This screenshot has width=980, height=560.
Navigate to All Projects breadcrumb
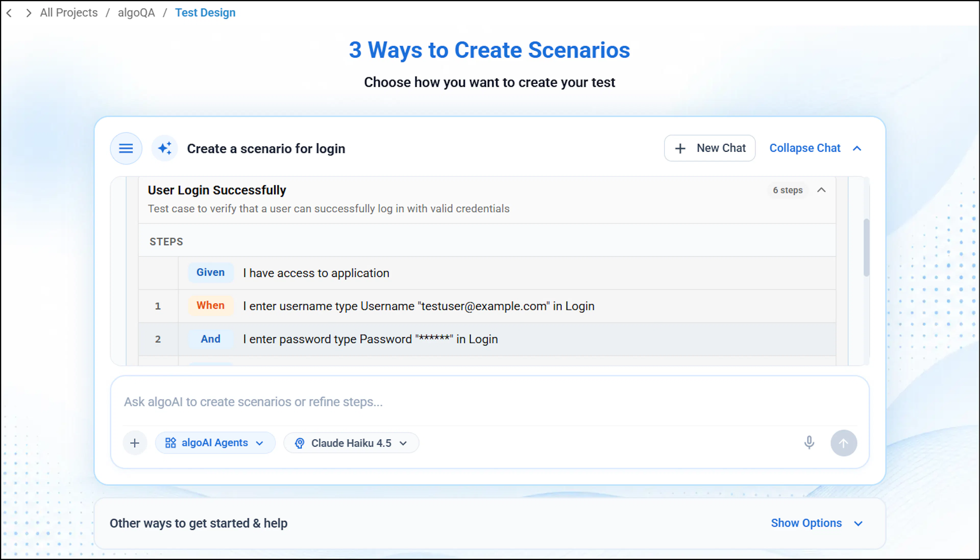[69, 13]
